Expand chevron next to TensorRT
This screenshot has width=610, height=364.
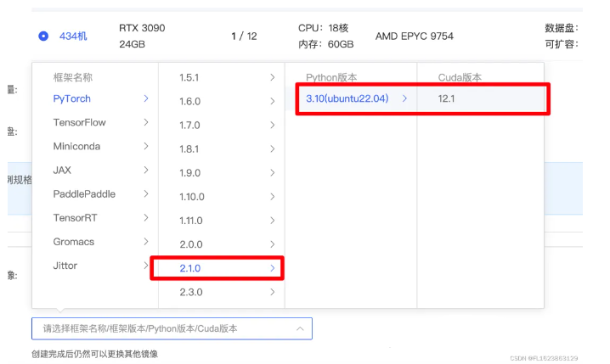pyautogui.click(x=146, y=217)
